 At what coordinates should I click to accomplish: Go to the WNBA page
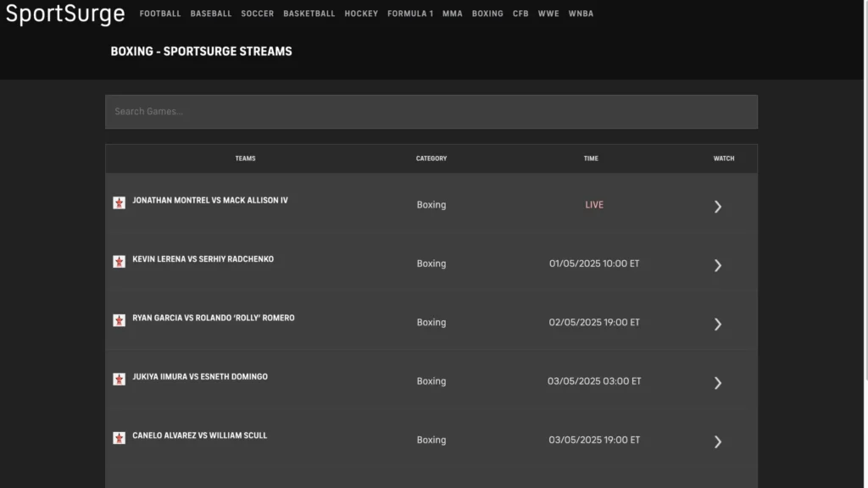(x=581, y=14)
